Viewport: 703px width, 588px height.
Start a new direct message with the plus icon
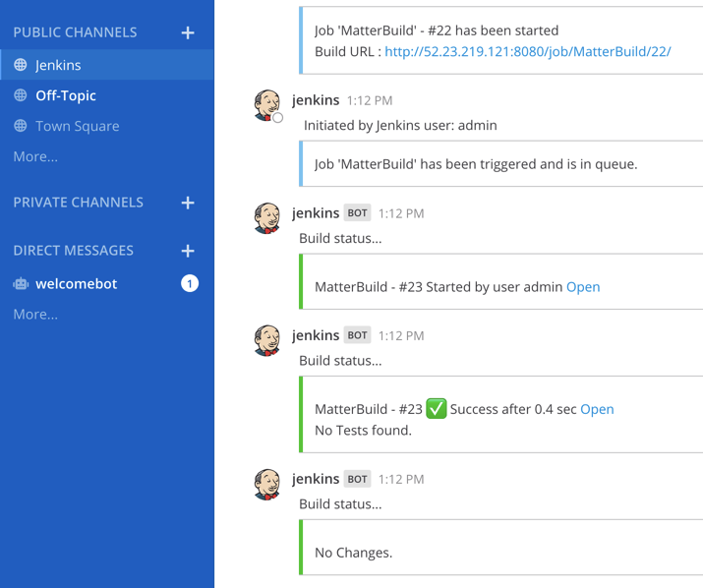[188, 251]
